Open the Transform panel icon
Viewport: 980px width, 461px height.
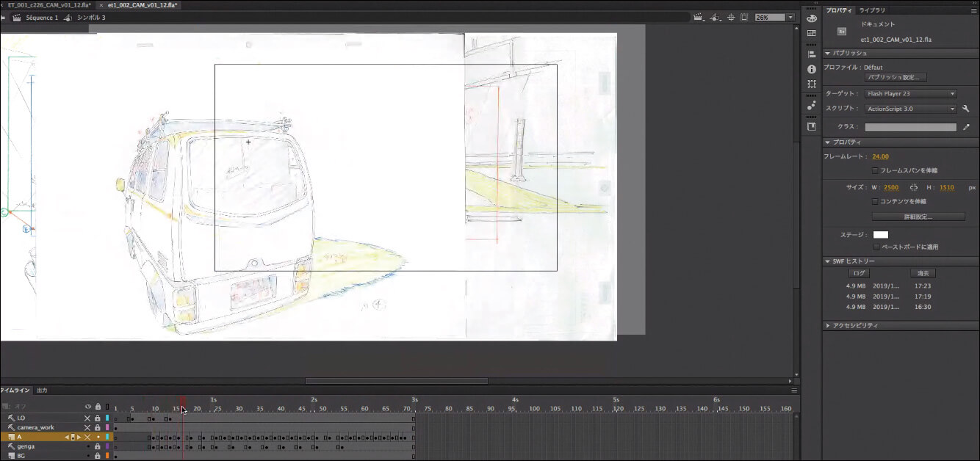pos(812,84)
